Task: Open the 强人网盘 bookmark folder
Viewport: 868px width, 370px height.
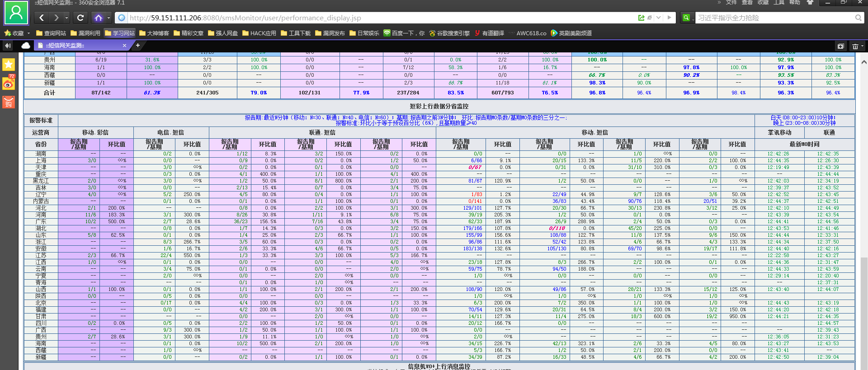Action: [223, 33]
